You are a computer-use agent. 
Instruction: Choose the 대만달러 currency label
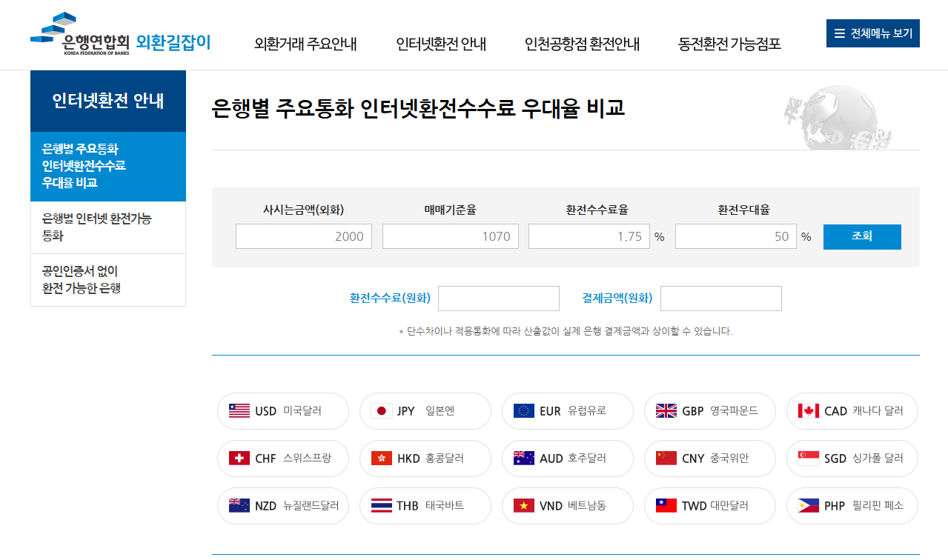pyautogui.click(x=729, y=506)
